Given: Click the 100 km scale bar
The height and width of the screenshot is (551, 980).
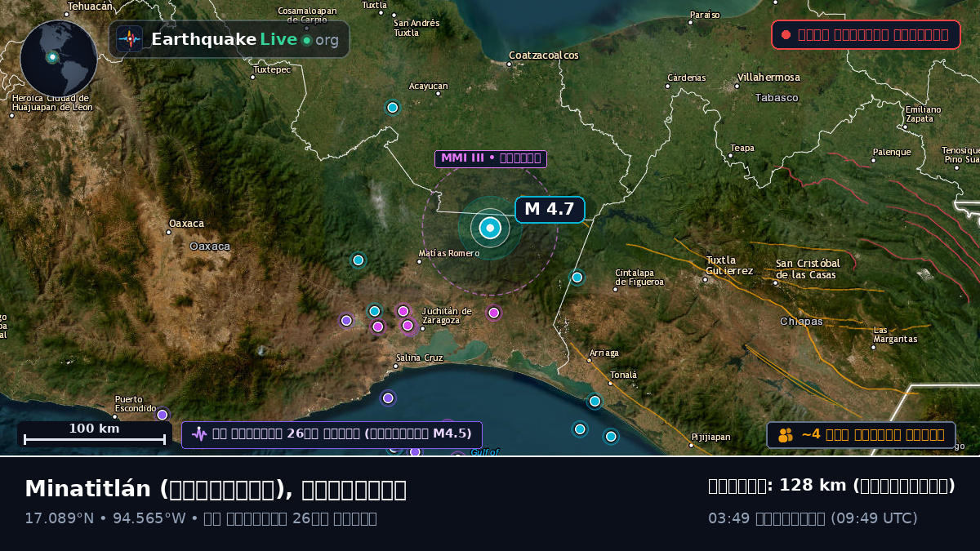Looking at the screenshot, I should (95, 433).
